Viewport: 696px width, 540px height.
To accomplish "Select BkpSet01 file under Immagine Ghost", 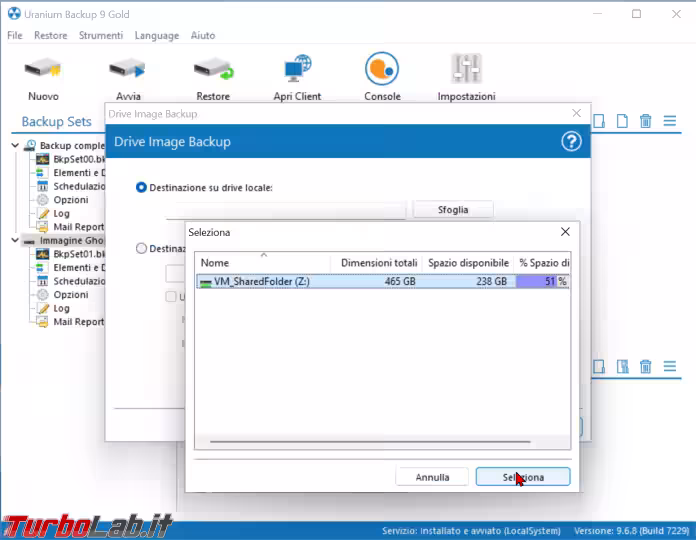I will 71,254.
